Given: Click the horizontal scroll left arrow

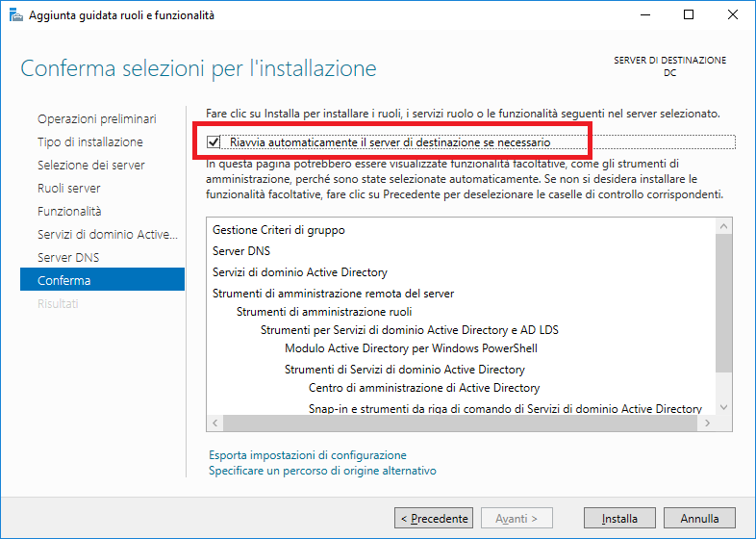Looking at the screenshot, I should [215, 423].
